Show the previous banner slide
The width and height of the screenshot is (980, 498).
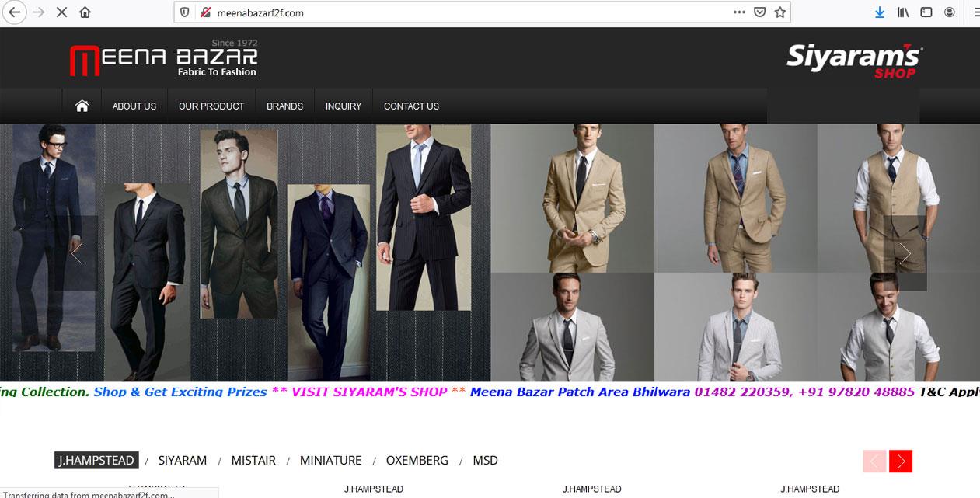coord(77,253)
